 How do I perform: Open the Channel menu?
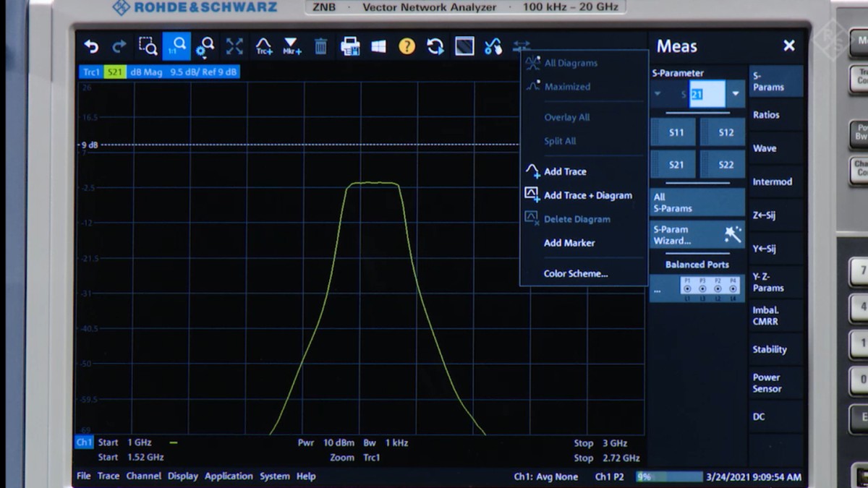(143, 476)
